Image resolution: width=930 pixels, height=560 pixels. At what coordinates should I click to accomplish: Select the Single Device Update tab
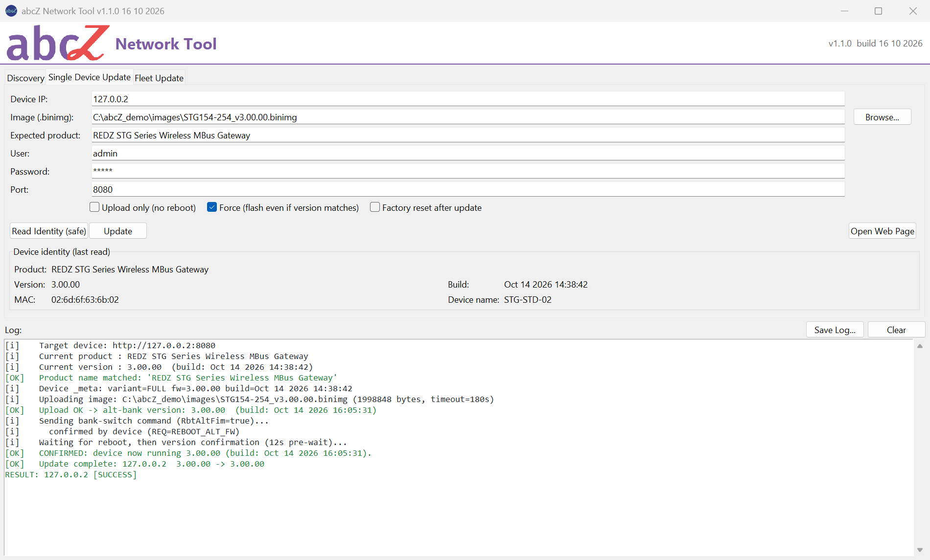coord(90,77)
